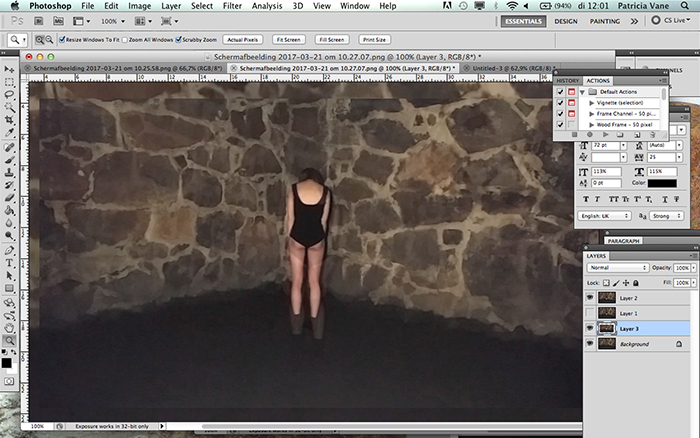Screen dimensions: 700x438
Task: Open font size 72 pt dropdown
Action: (x=623, y=146)
